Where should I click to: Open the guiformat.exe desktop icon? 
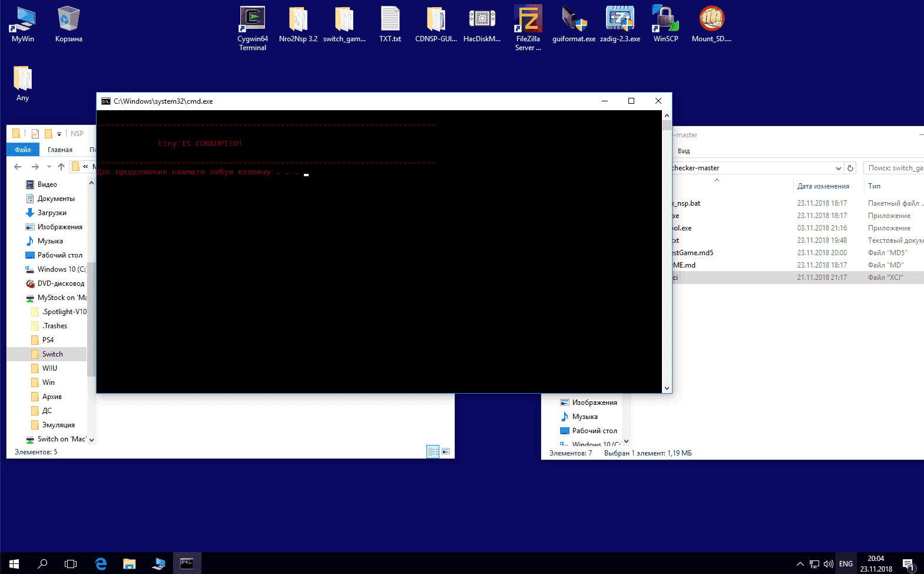tap(574, 24)
